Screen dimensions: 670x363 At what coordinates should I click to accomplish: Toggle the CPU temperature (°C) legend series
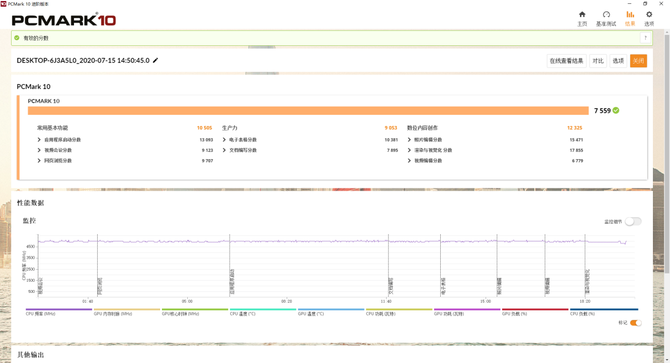tap(262, 312)
